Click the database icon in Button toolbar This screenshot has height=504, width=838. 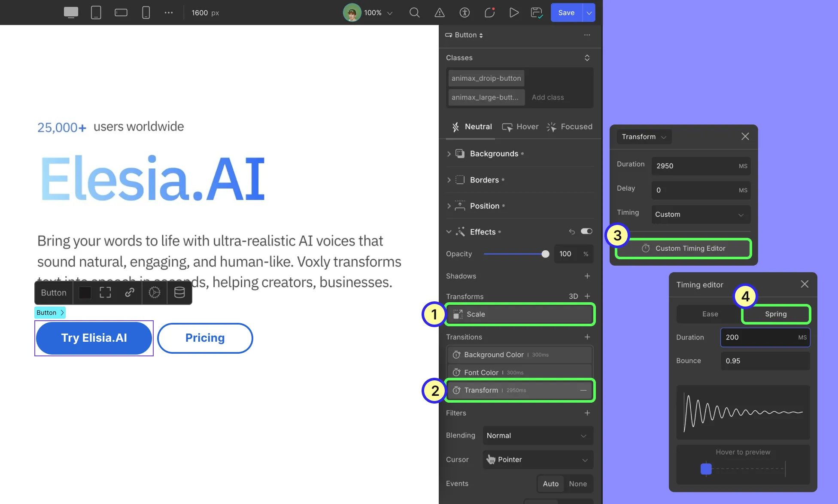coord(179,292)
